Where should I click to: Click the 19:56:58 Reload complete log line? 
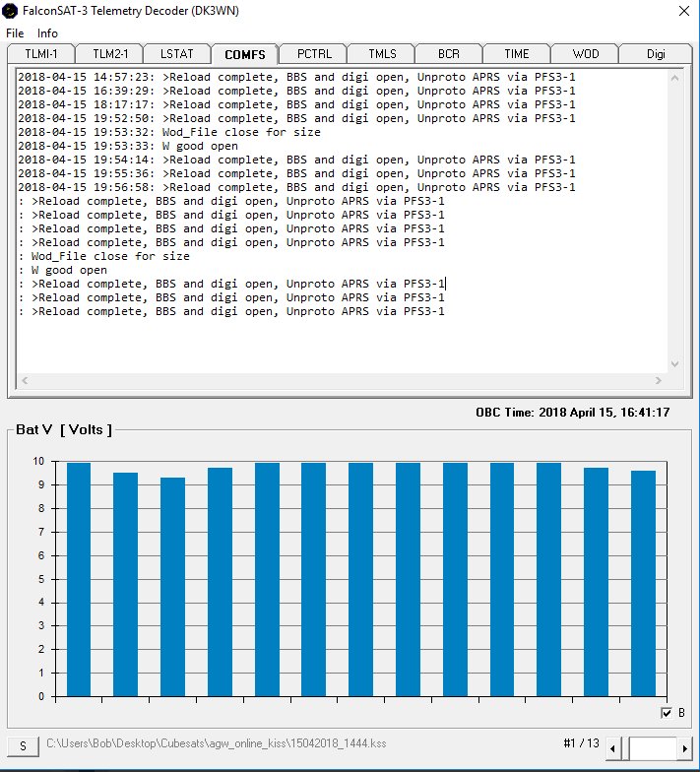click(x=296, y=187)
